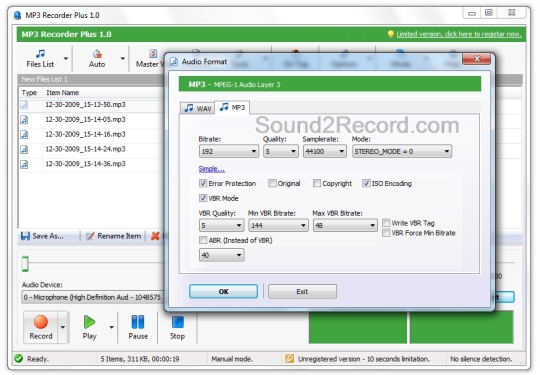This screenshot has width=540, height=375.
Task: Expand the Auto dropdown arrow
Action: 123,59
